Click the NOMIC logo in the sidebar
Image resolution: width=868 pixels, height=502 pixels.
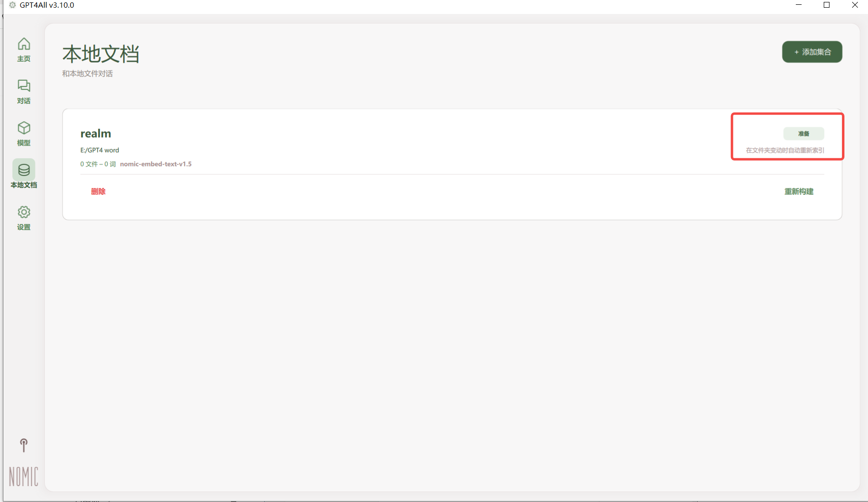[x=24, y=476]
